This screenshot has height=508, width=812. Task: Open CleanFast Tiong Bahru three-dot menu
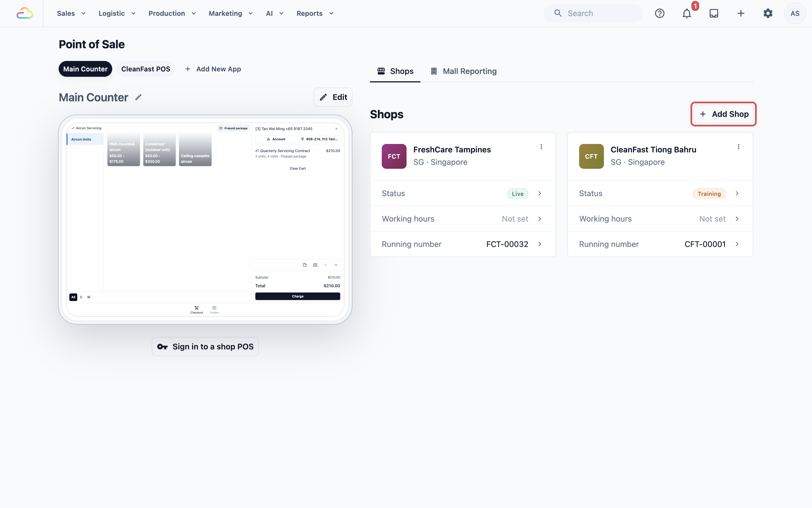click(x=738, y=147)
